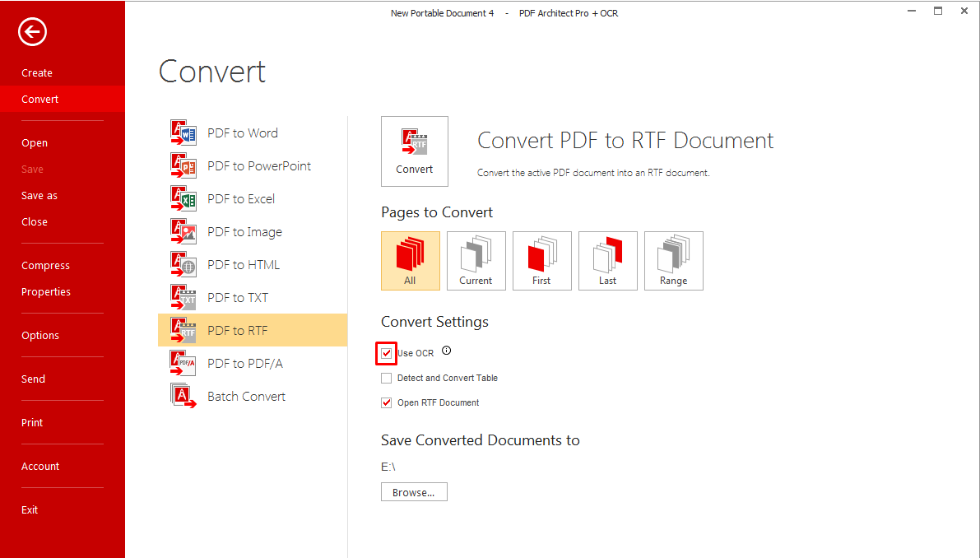
Task: Choose Last page to convert
Action: click(608, 261)
